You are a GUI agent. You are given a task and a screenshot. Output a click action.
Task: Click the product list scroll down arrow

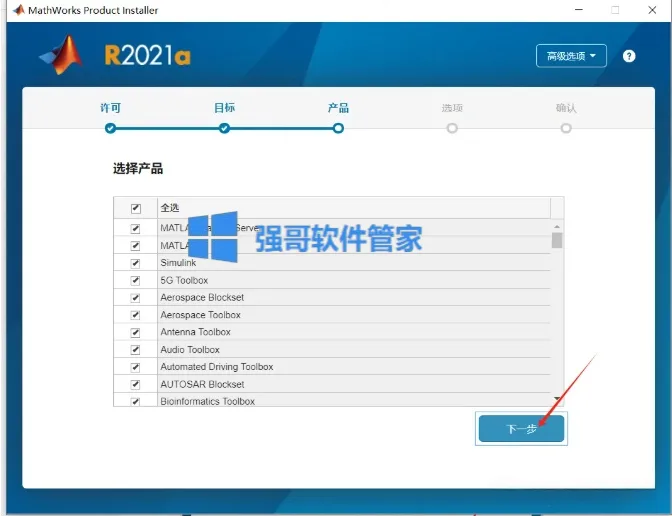(x=557, y=399)
